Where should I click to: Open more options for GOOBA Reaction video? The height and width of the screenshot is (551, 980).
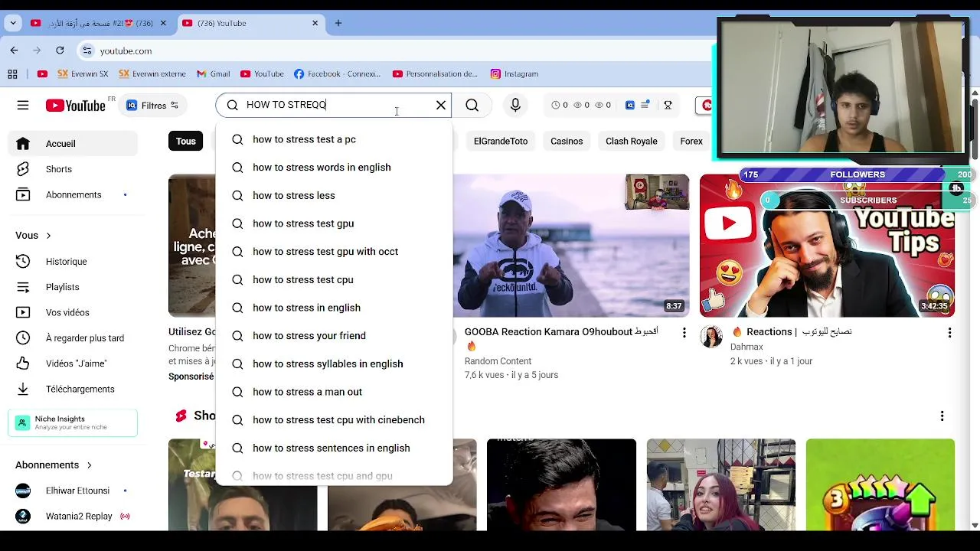click(684, 333)
